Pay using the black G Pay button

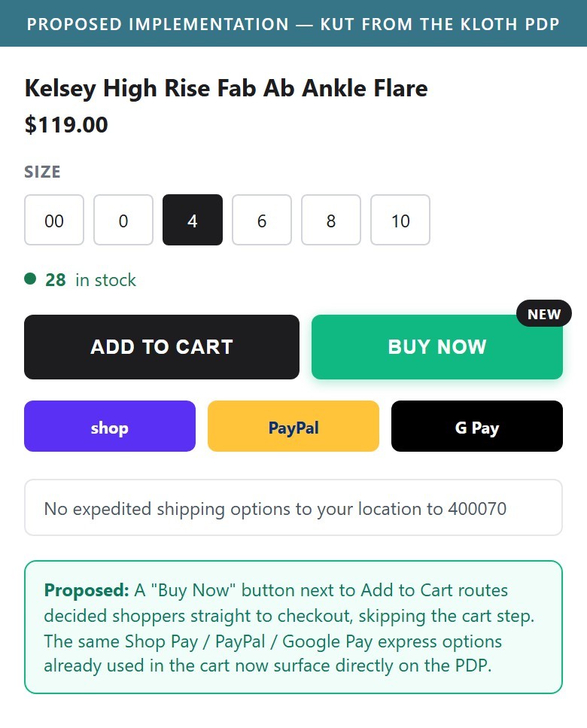point(477,426)
